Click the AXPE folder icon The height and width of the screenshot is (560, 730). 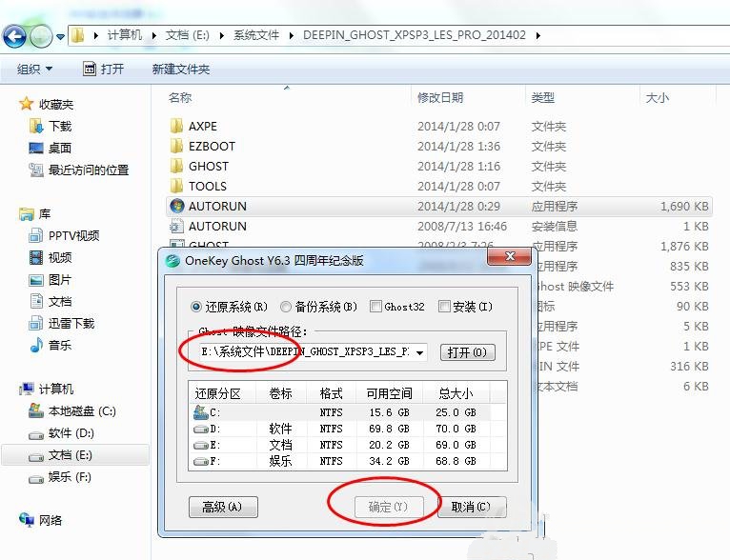tap(176, 126)
